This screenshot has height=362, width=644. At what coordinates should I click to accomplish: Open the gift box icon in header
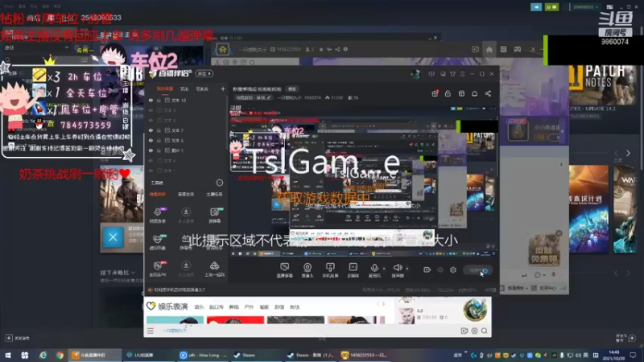[x=435, y=93]
